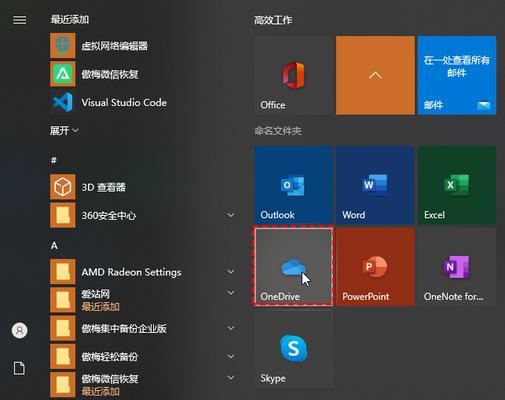505x400 pixels.
Task: Expand the recently added list with 展开
Action: [64, 130]
